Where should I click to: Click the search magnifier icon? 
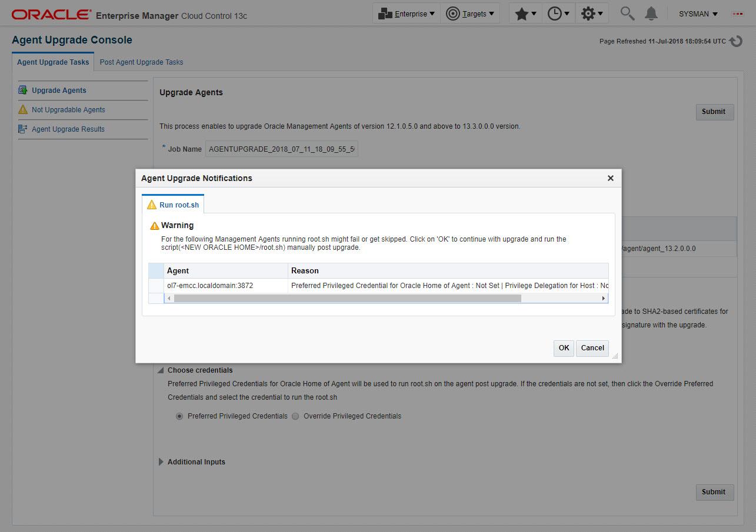pyautogui.click(x=627, y=14)
